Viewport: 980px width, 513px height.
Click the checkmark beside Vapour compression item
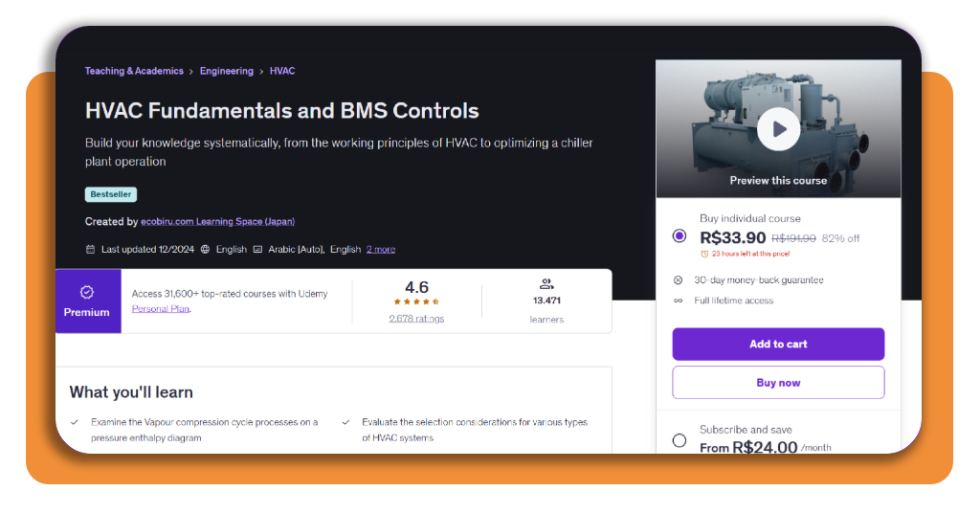[x=75, y=422]
